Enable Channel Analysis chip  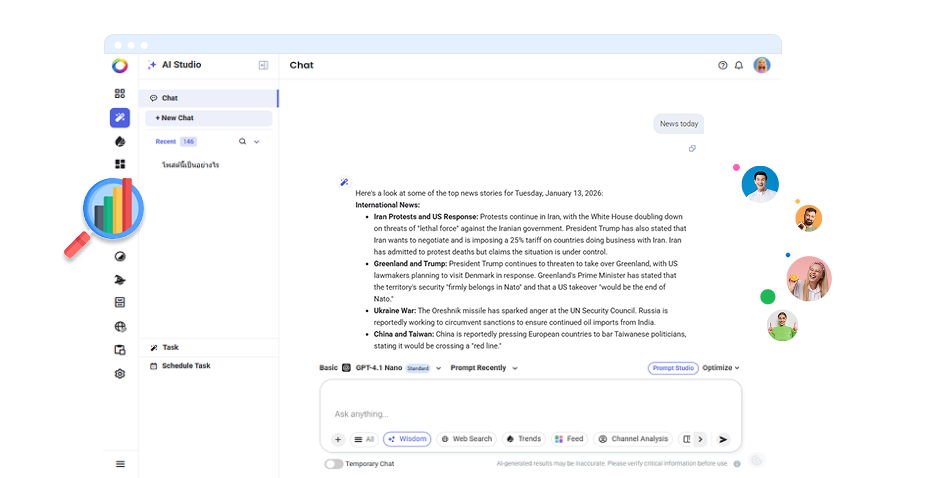(x=633, y=439)
